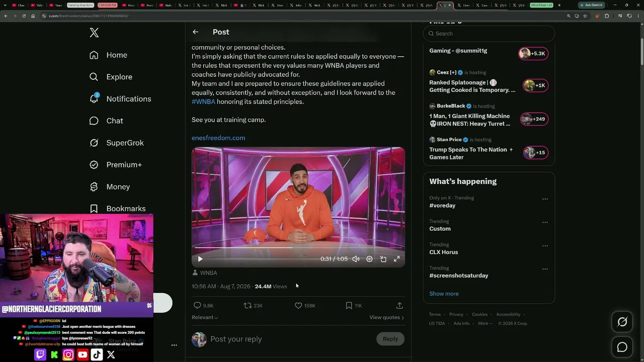Click the X Search box
644x362 pixels.
click(489, 34)
